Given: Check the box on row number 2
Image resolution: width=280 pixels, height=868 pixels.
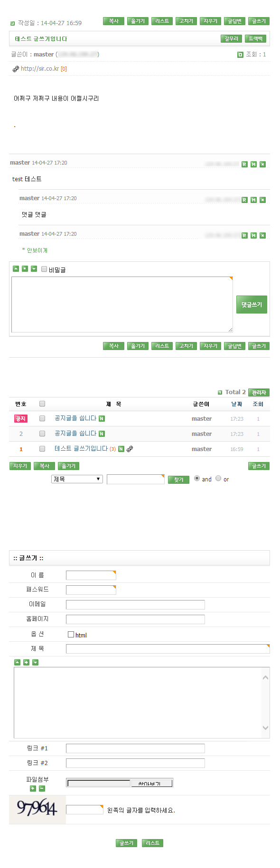Looking at the screenshot, I should click(42, 434).
